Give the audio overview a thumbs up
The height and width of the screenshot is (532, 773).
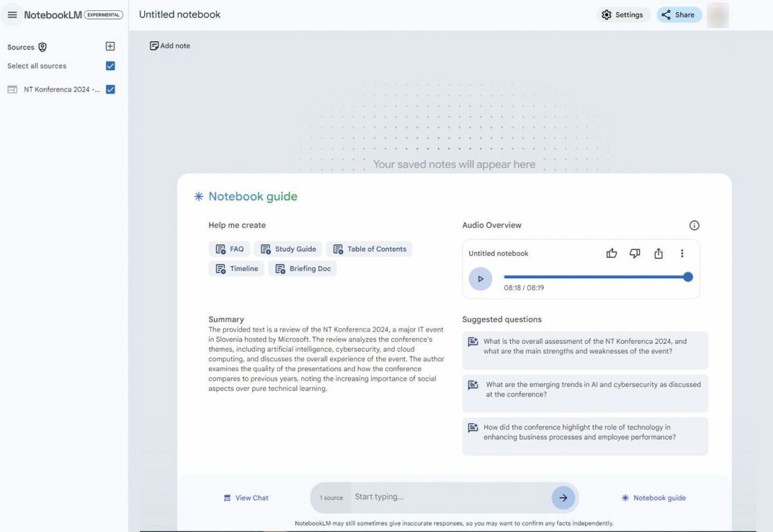tap(612, 254)
